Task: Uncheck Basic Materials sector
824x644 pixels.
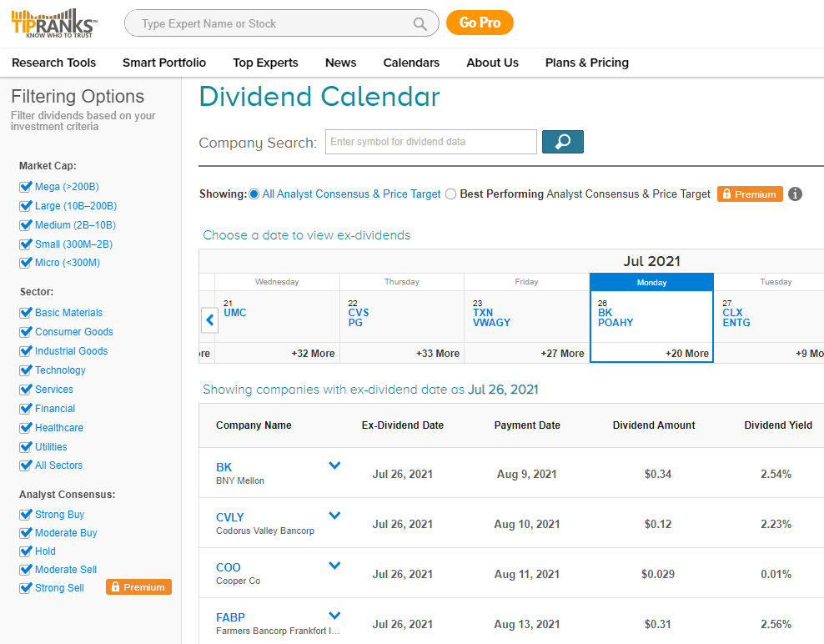Action: [25, 312]
